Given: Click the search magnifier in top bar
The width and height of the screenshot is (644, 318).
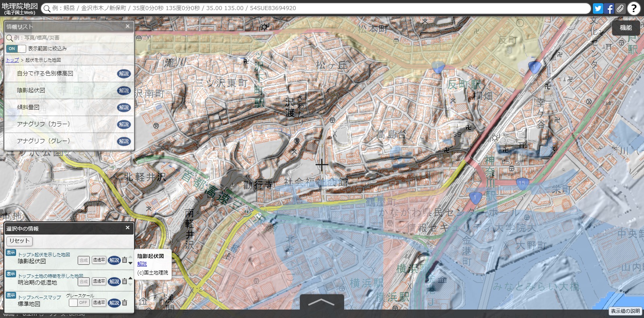Looking at the screenshot, I should 47,8.
